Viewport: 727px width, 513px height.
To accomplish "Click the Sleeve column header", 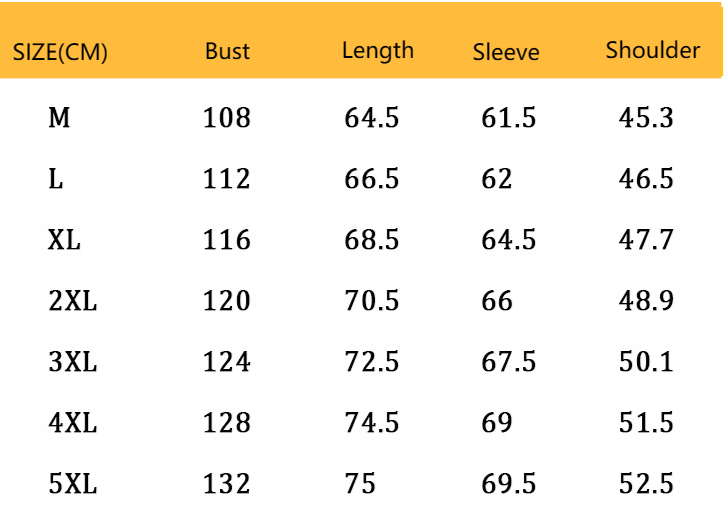I will (506, 53).
